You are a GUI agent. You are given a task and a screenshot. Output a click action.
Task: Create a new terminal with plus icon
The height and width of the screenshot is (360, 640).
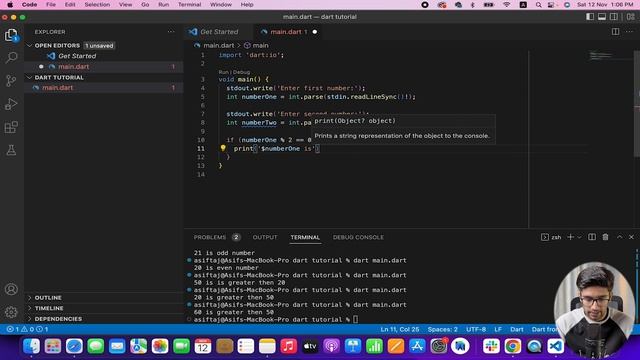click(x=570, y=237)
